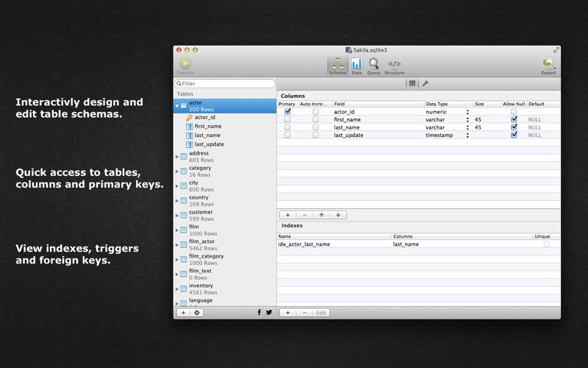Click the Edit index button

[x=321, y=312]
